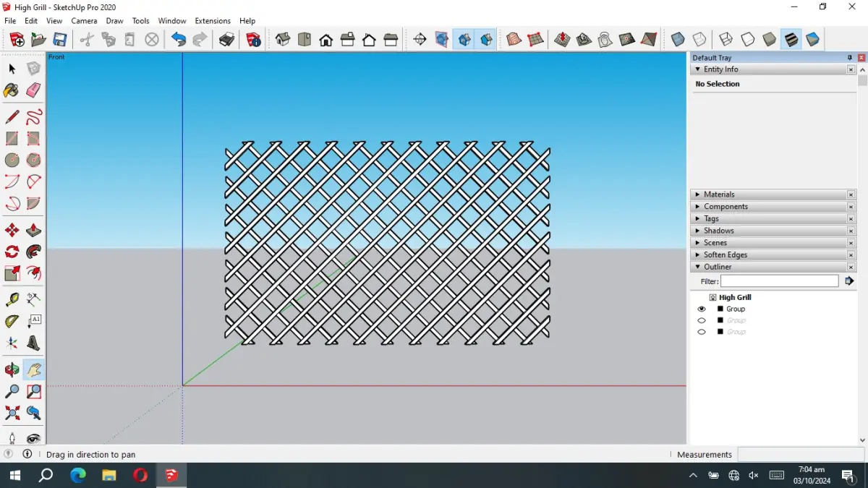The width and height of the screenshot is (868, 488).
Task: Collapse the Outliner panel
Action: click(x=697, y=267)
